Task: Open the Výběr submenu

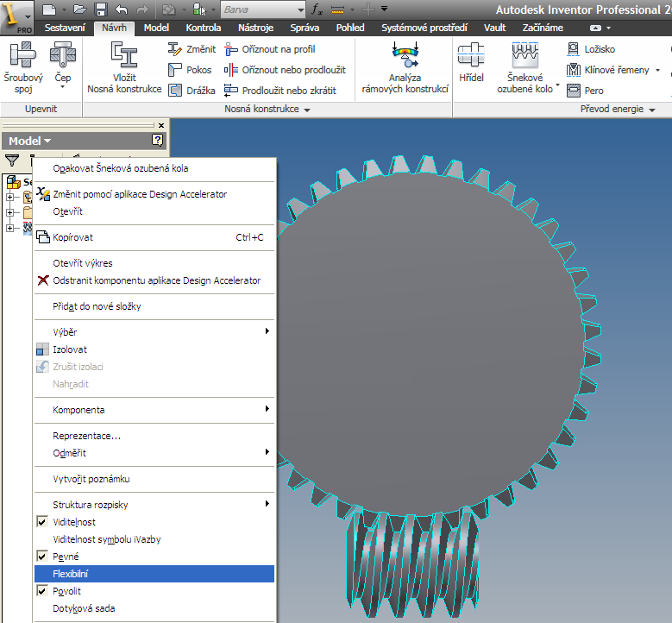Action: pyautogui.click(x=154, y=332)
